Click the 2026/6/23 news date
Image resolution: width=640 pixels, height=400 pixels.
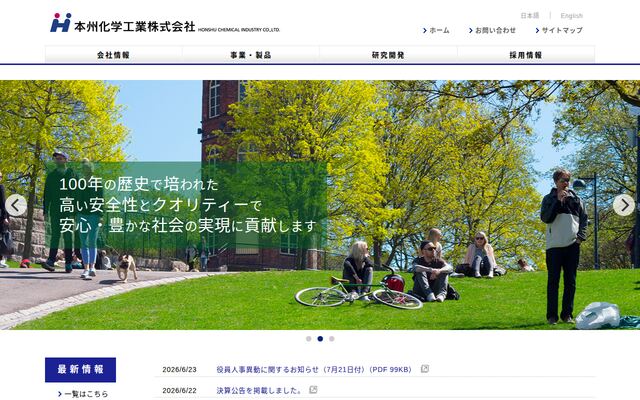point(179,369)
